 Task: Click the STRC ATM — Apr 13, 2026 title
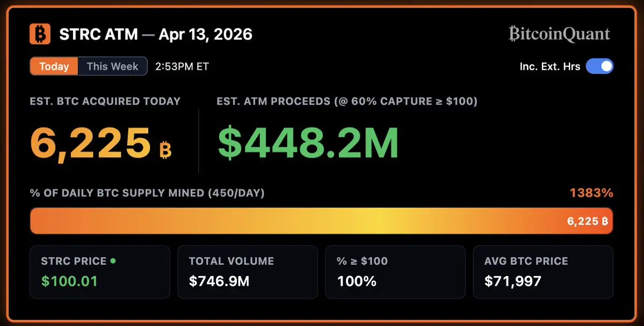[156, 34]
